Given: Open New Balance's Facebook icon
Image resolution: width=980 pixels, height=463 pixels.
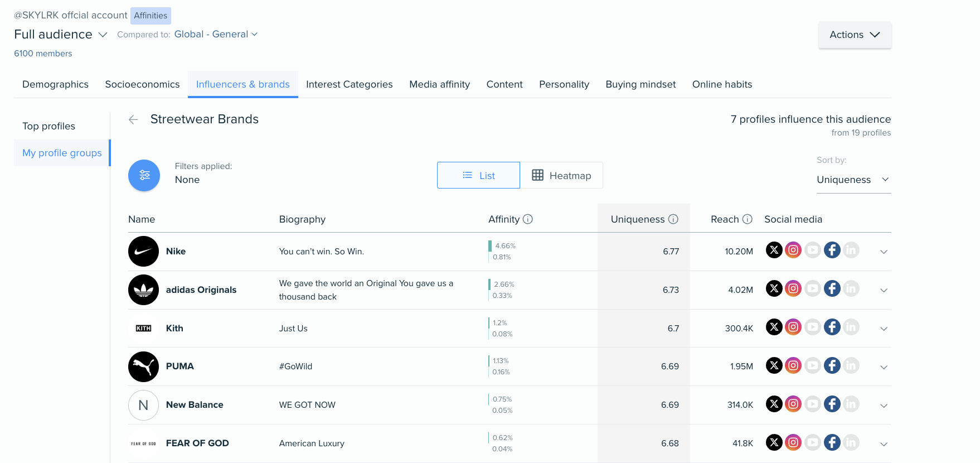Looking at the screenshot, I should point(832,404).
